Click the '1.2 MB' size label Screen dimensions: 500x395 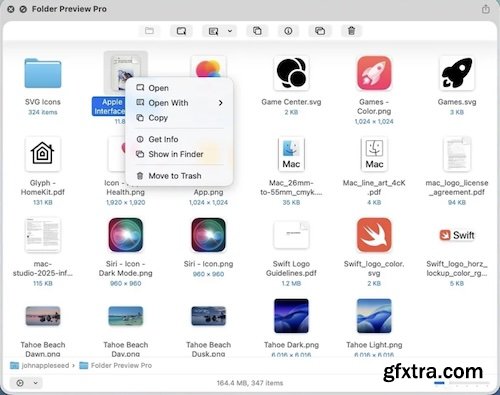(291, 283)
